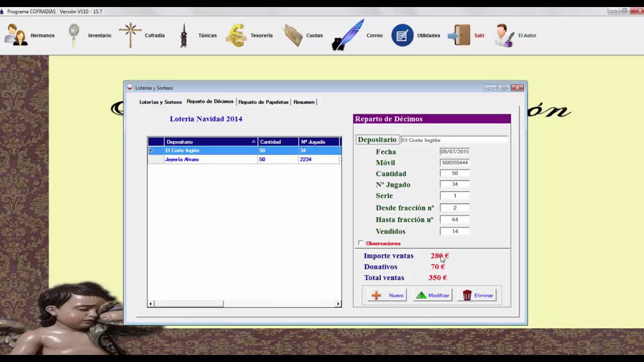
Task: Click the Donativos 70 € value
Action: [x=438, y=267]
